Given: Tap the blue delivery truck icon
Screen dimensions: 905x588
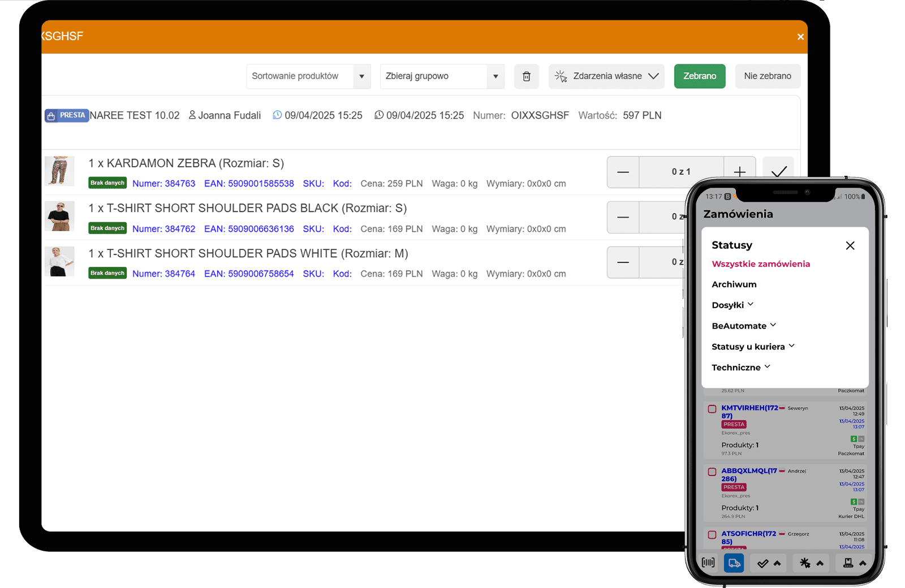Looking at the screenshot, I should [x=734, y=563].
